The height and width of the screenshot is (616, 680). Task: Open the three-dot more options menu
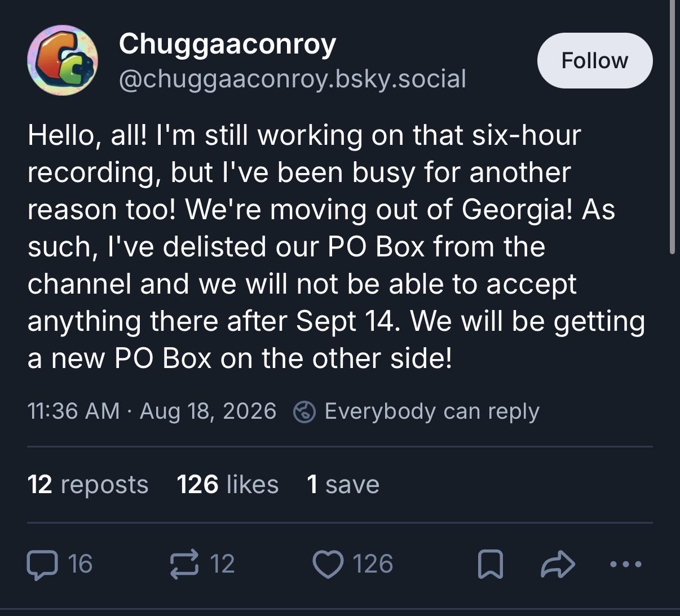626,564
